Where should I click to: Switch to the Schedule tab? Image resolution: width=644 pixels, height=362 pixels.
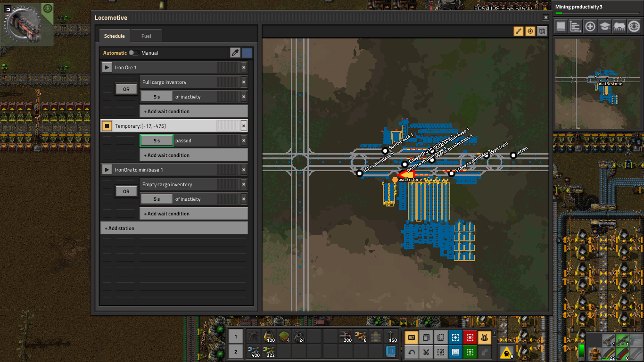[115, 36]
